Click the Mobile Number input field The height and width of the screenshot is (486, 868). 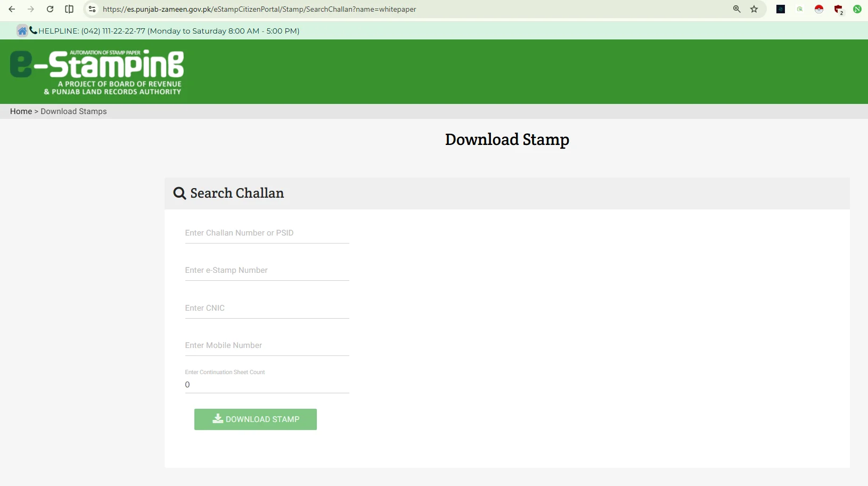(267, 346)
